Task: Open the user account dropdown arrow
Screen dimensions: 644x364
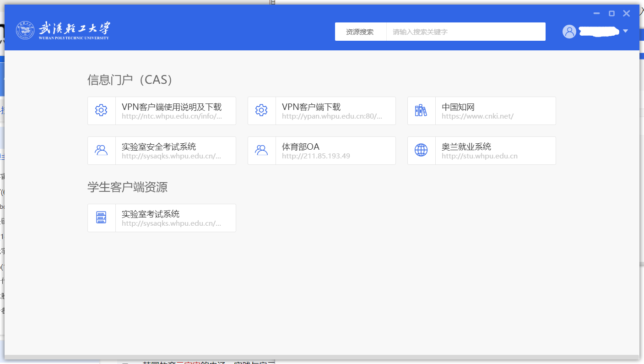Action: (625, 31)
